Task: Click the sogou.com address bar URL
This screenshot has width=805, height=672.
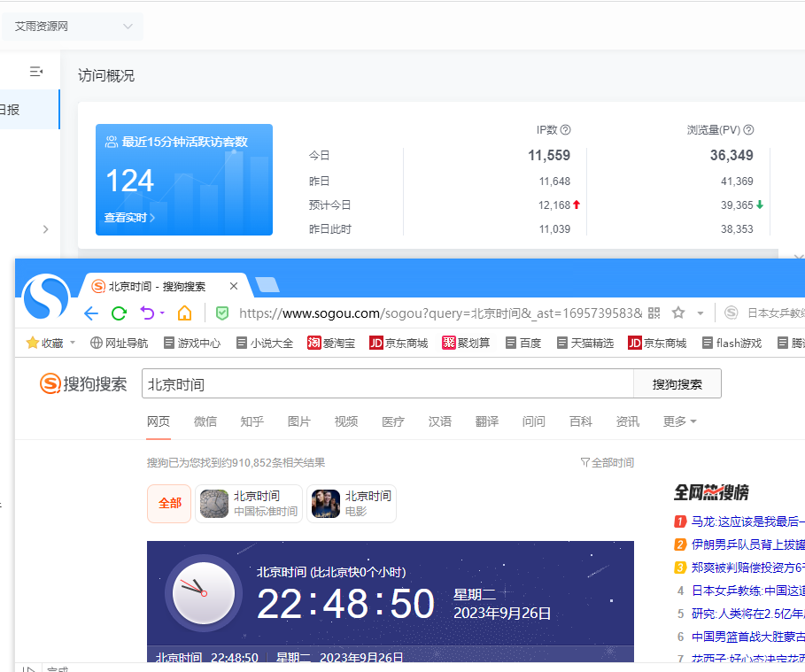Action: 440,313
